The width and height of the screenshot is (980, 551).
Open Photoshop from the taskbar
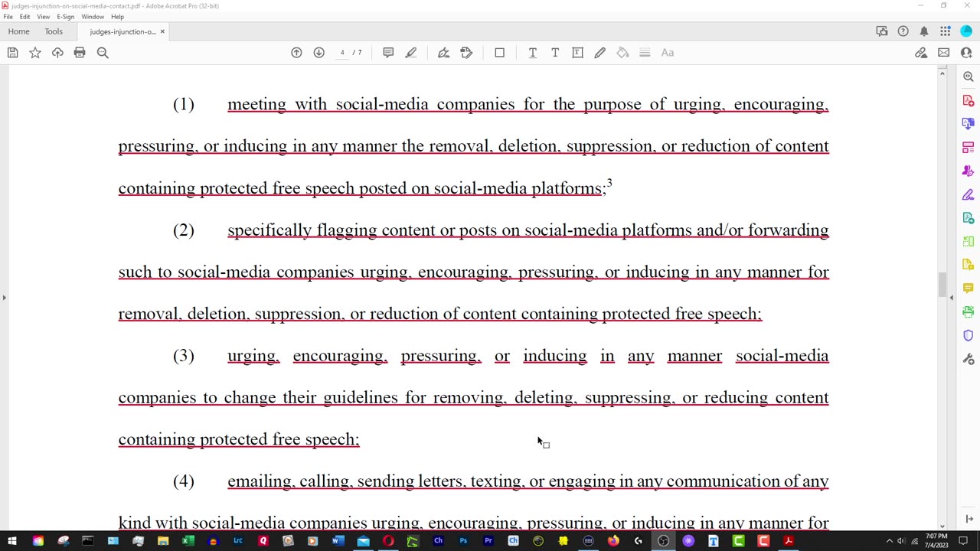(x=463, y=541)
